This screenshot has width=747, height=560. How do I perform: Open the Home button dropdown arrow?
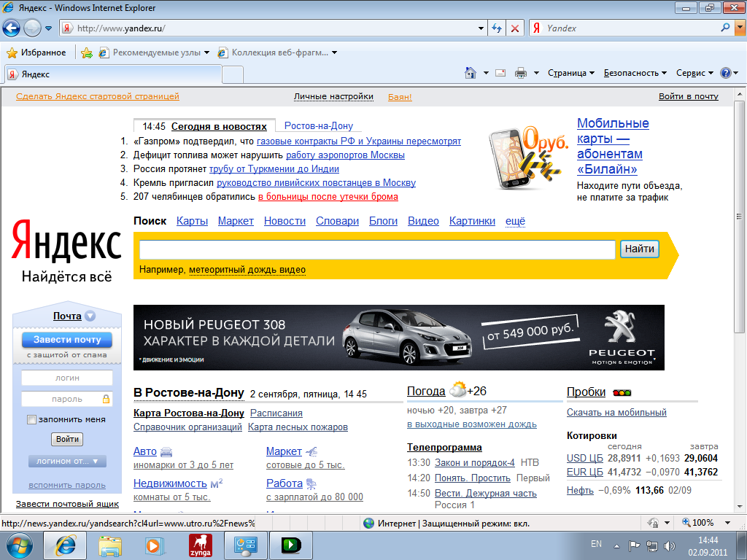(x=486, y=73)
